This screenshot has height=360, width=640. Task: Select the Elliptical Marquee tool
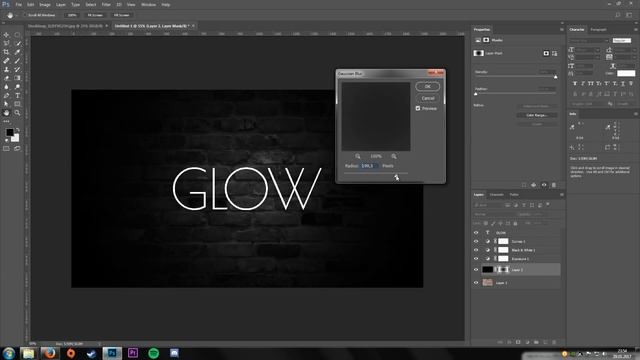(17, 35)
